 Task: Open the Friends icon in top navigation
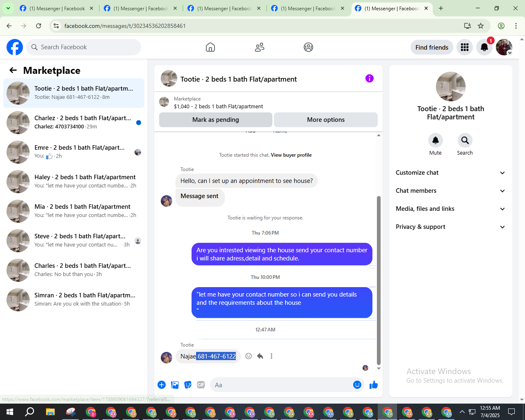[260, 47]
